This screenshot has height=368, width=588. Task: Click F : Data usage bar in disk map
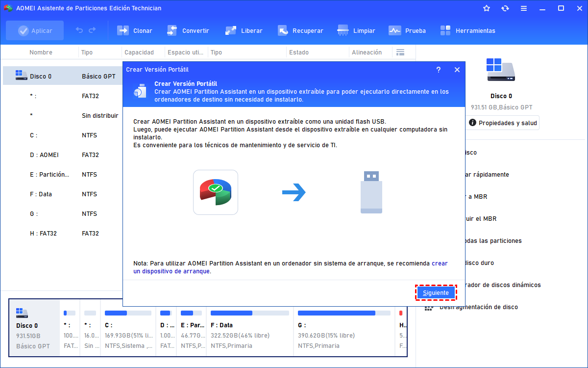[x=249, y=313]
